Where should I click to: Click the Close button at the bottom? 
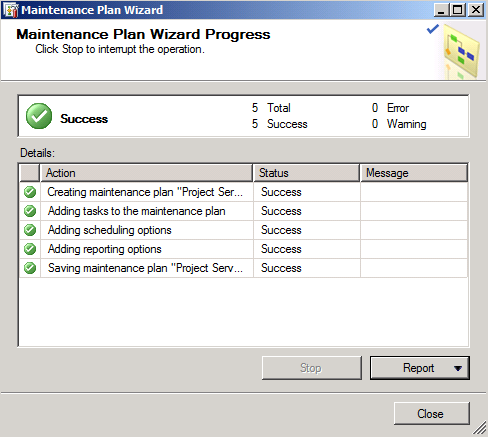point(431,414)
